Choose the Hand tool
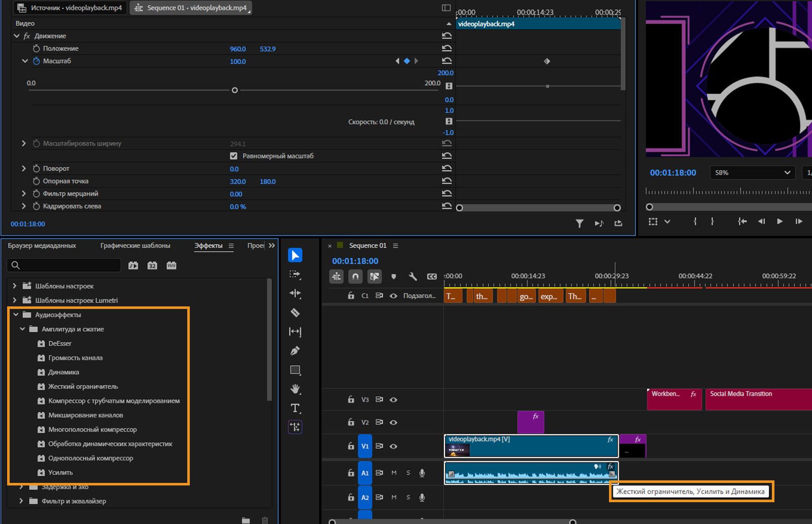The width and height of the screenshot is (812, 524). [x=295, y=389]
